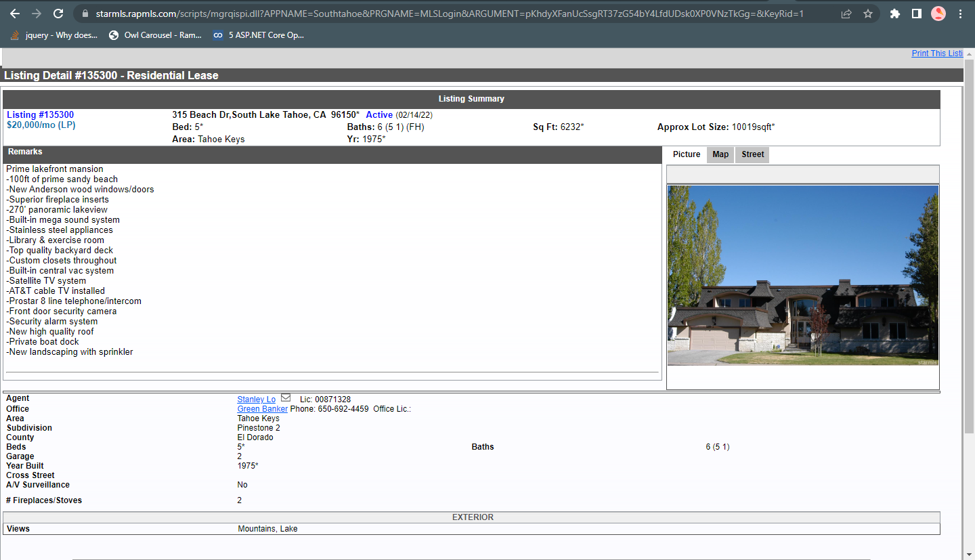Click the browser forward arrow

tap(37, 14)
